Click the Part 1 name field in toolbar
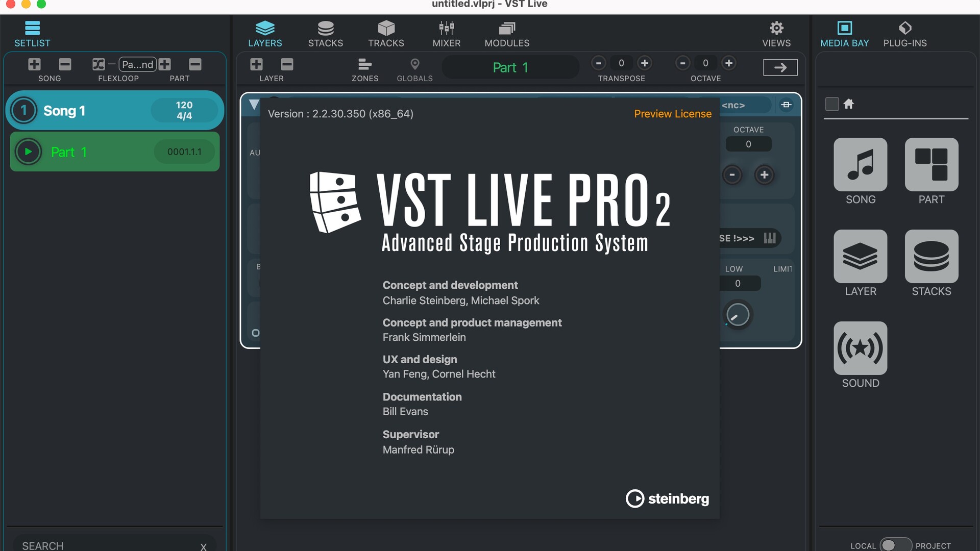The image size is (980, 551). pyautogui.click(x=510, y=67)
